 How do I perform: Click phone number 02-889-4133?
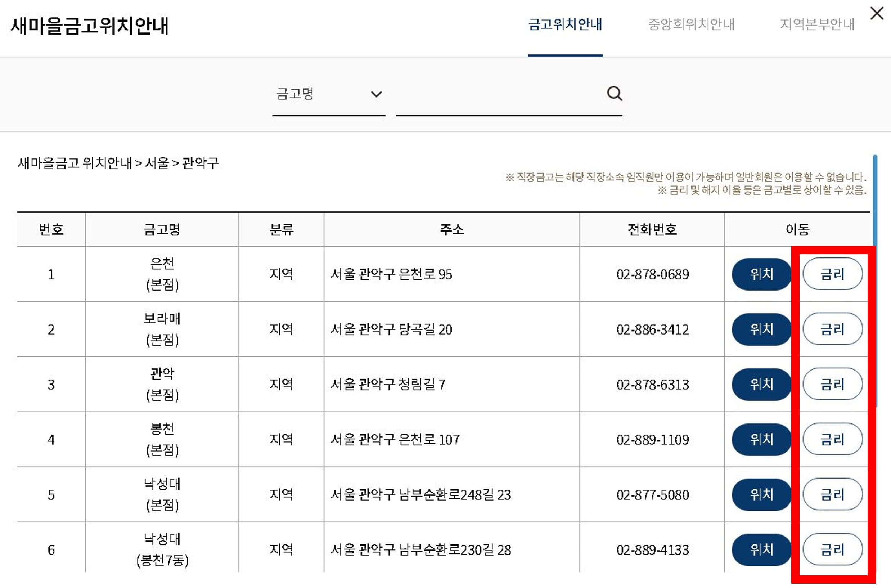653,550
